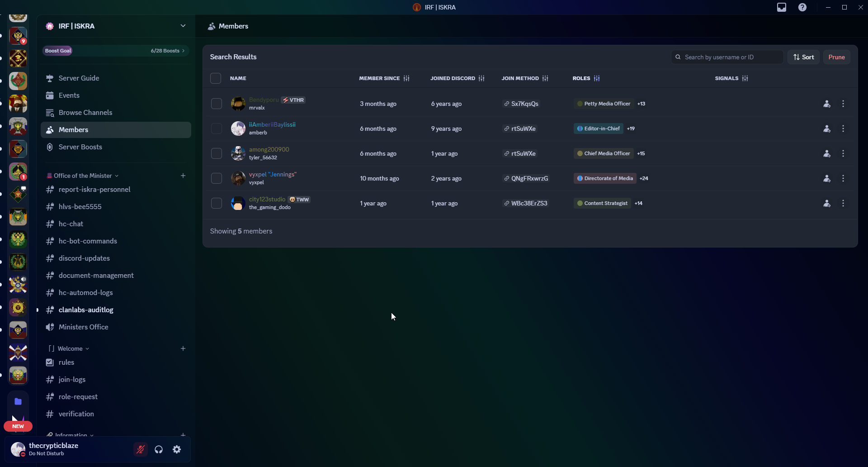The image size is (868, 467).
Task: Click Member Since column filter icon
Action: (x=406, y=78)
